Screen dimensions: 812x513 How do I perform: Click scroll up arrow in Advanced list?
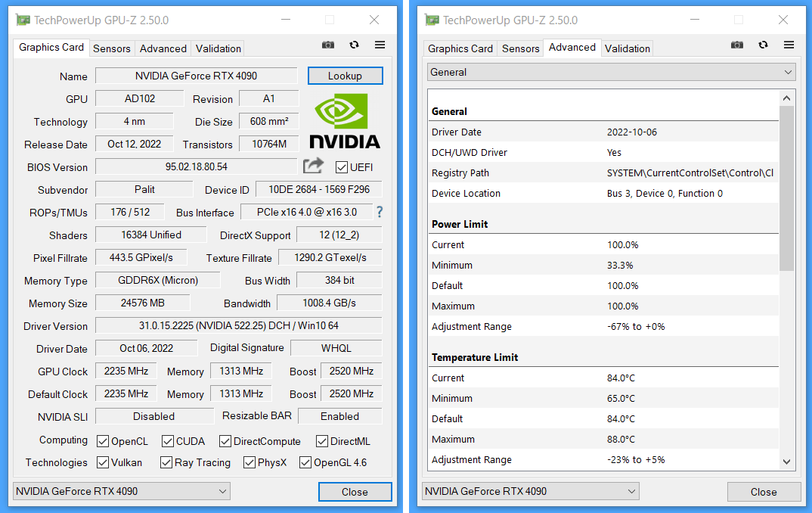pos(786,98)
